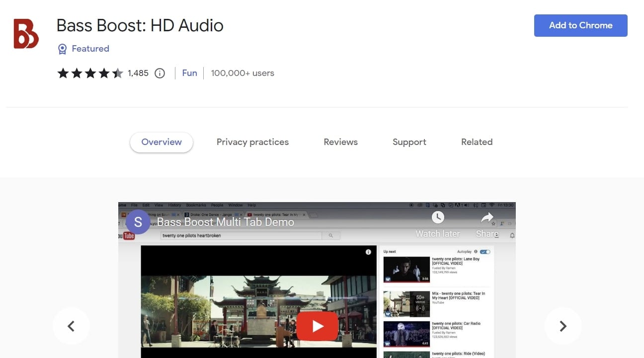Image resolution: width=644 pixels, height=358 pixels.
Task: Click the YouTube logo in the demo screenshot
Action: pyautogui.click(x=128, y=236)
